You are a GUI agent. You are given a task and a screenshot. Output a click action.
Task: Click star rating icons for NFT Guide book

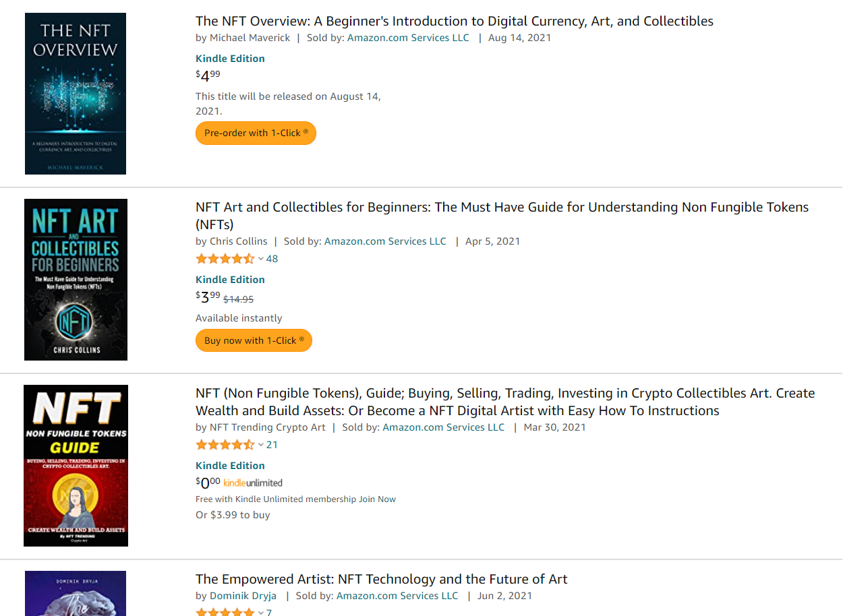coord(225,445)
